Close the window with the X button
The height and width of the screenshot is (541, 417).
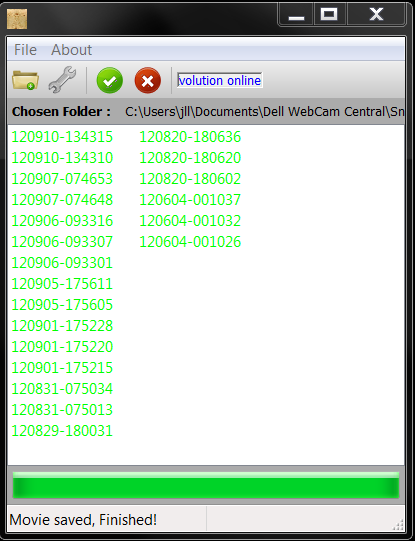click(x=376, y=14)
